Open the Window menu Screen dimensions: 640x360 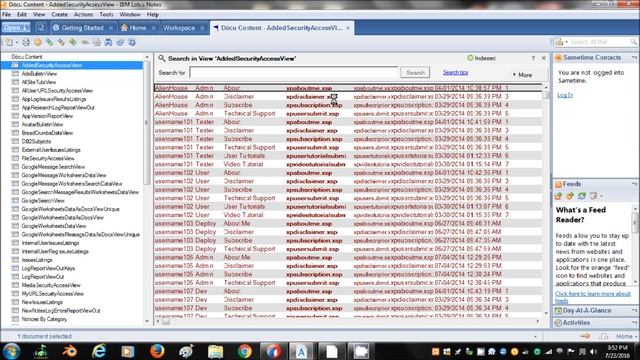(x=130, y=14)
